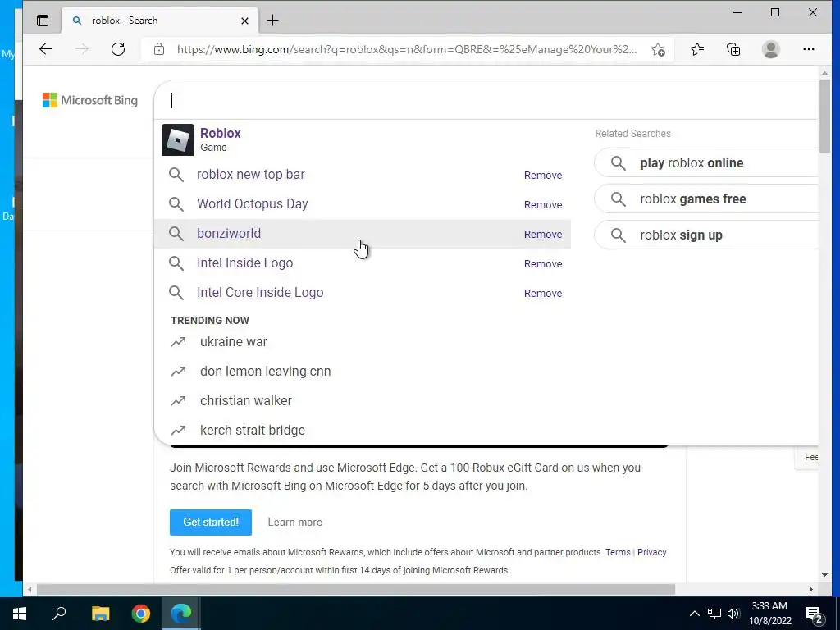The width and height of the screenshot is (840, 630).
Task: Open Windows taskbar search
Action: click(x=59, y=614)
